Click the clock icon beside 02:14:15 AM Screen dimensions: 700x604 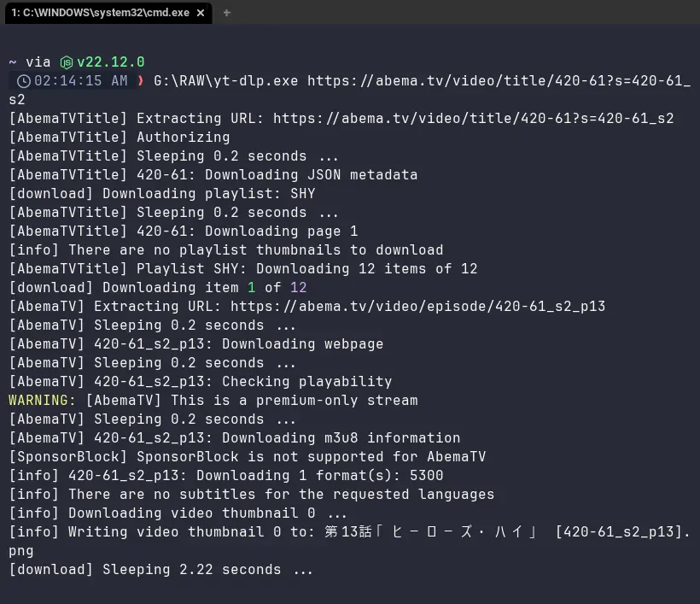(x=24, y=81)
